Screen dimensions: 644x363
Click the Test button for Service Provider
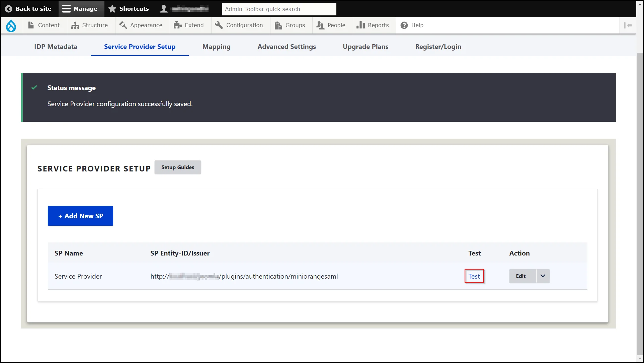(x=474, y=276)
